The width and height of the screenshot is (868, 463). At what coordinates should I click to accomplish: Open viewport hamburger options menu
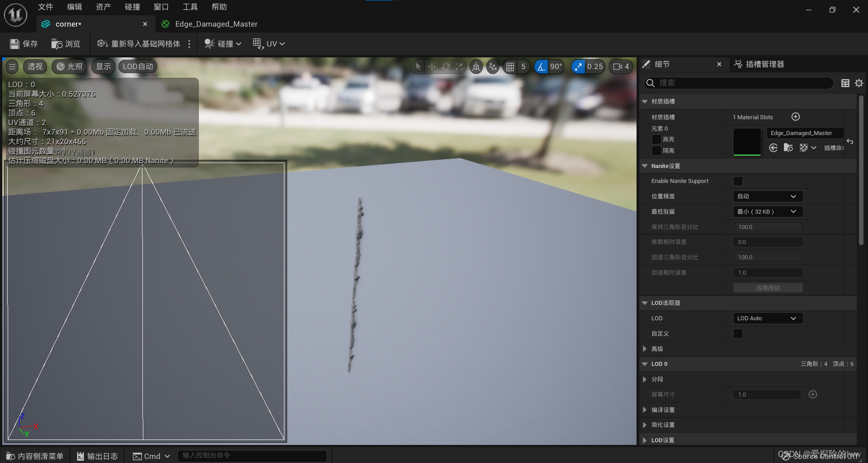pyautogui.click(x=13, y=67)
